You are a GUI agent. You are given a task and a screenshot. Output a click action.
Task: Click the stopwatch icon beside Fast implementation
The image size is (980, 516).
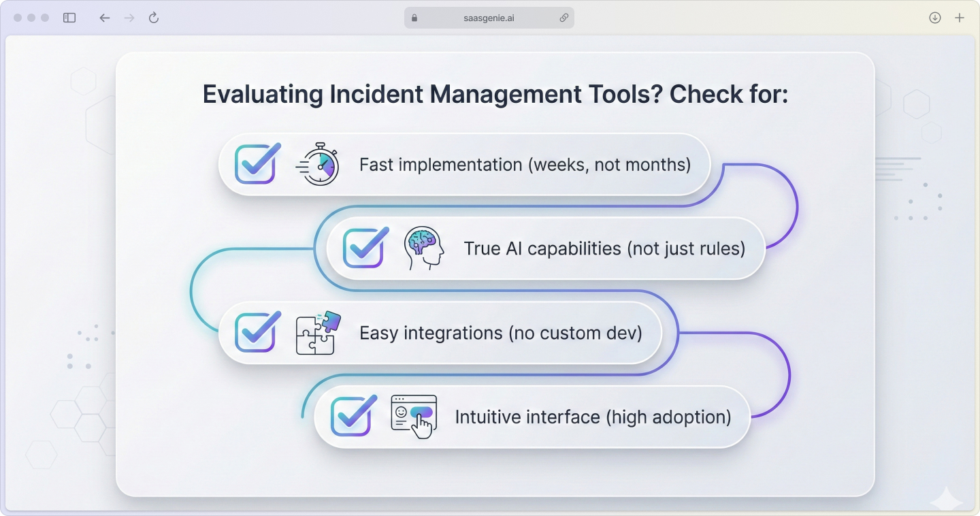coord(318,164)
